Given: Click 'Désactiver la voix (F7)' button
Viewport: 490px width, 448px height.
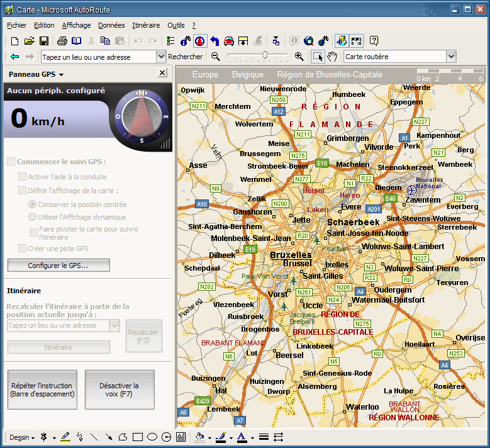Looking at the screenshot, I should (120, 390).
